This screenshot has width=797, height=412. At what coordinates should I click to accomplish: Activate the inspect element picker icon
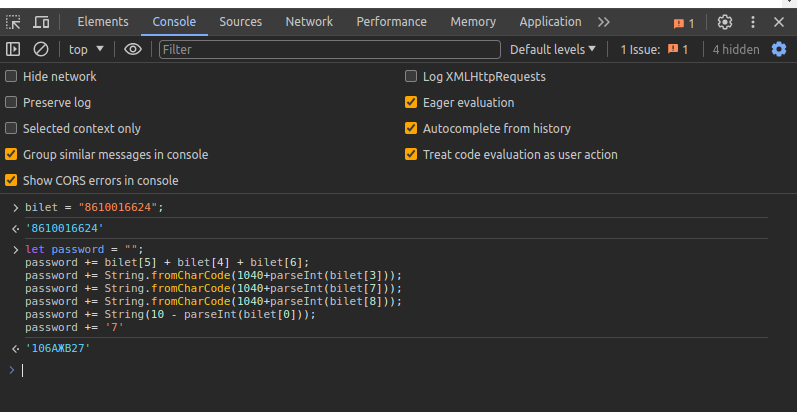[x=13, y=22]
